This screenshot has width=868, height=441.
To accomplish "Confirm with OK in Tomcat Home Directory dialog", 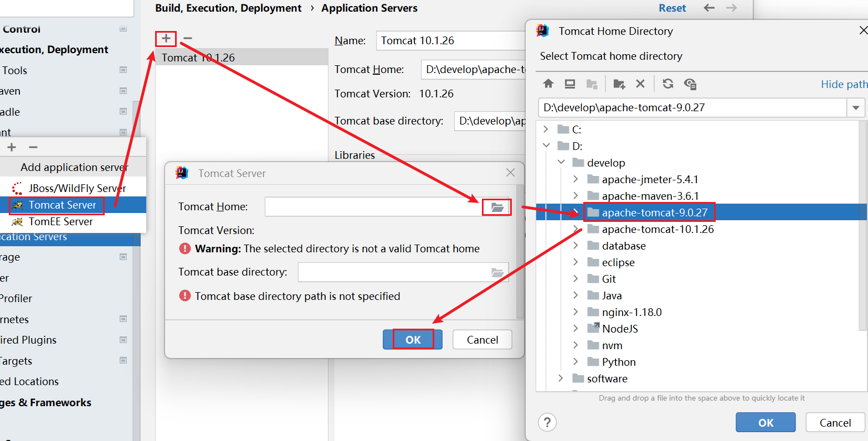I will coord(766,423).
